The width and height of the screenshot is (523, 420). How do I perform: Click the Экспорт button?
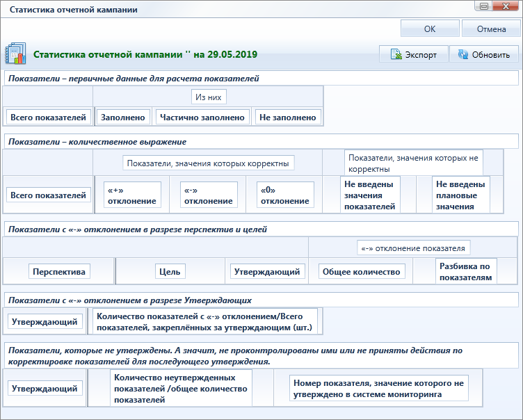(413, 54)
